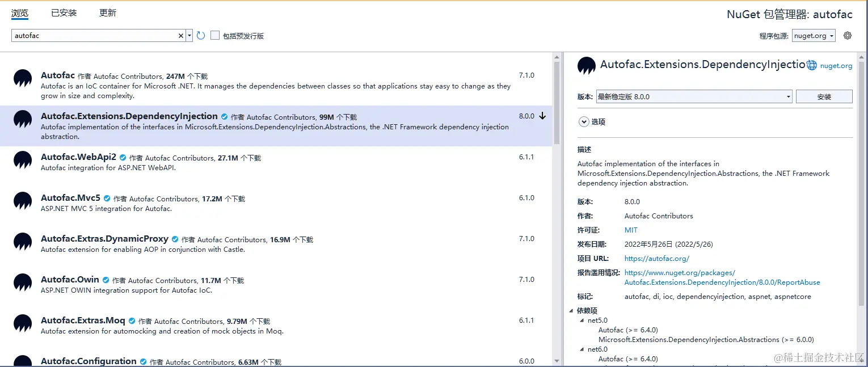
Task: Switch to the 浏览 tab
Action: 20,13
